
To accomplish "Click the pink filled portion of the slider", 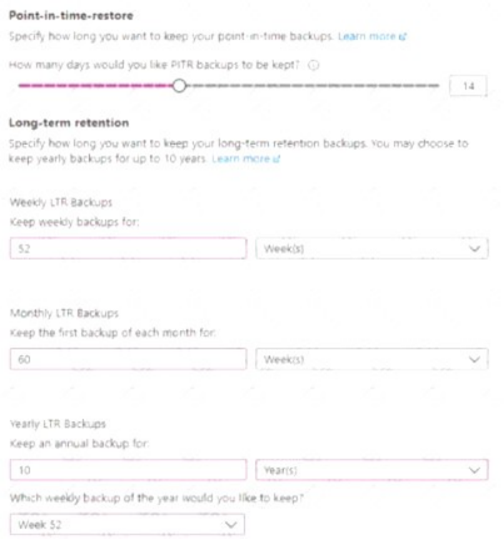I will [95, 86].
